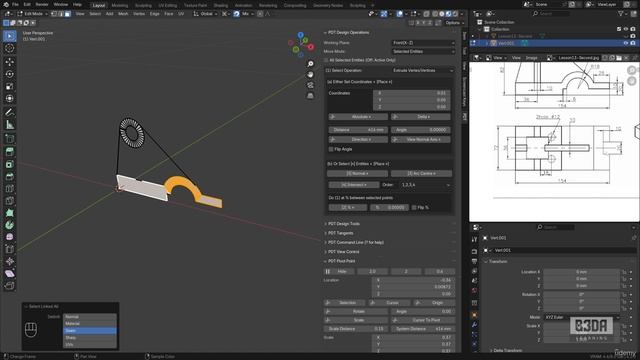Screen dimensions: 640x360
Task: Click the Seam option in Select Linked popup
Action: coord(90,331)
